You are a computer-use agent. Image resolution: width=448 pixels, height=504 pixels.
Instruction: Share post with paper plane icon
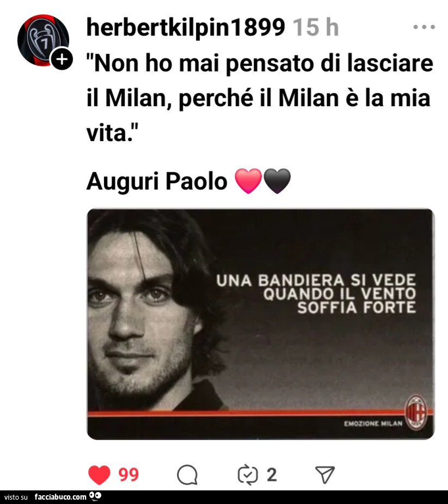[325, 475]
